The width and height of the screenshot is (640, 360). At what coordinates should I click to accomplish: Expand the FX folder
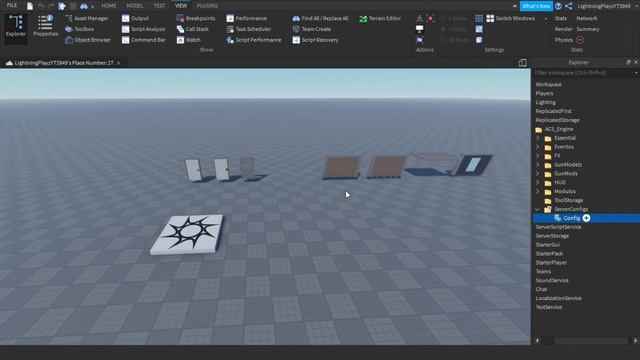(538, 156)
